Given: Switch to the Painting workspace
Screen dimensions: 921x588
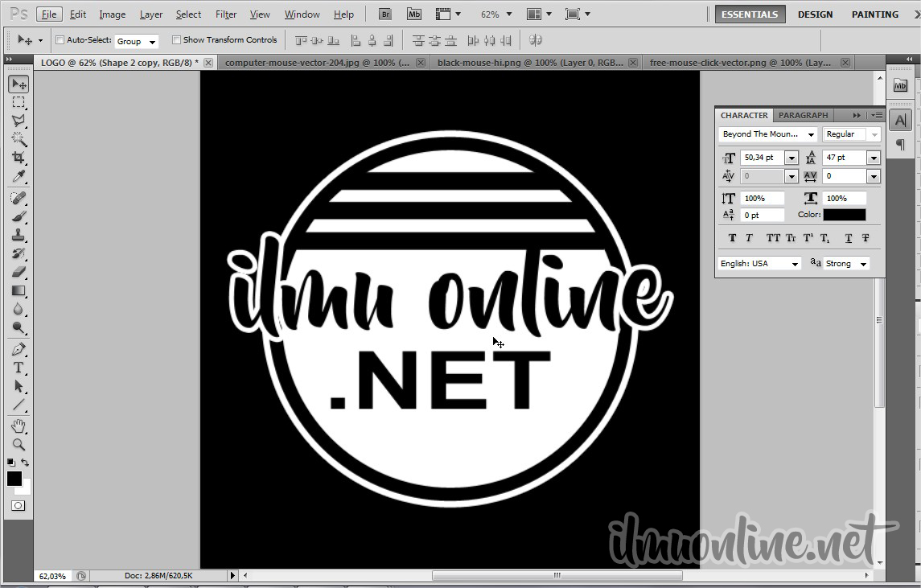Looking at the screenshot, I should click(x=875, y=14).
